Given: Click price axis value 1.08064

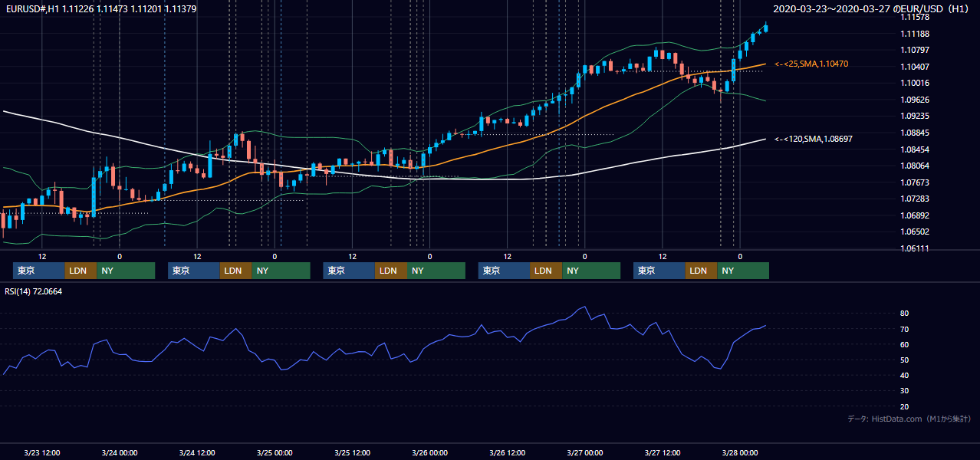Looking at the screenshot, I should pyautogui.click(x=914, y=166).
